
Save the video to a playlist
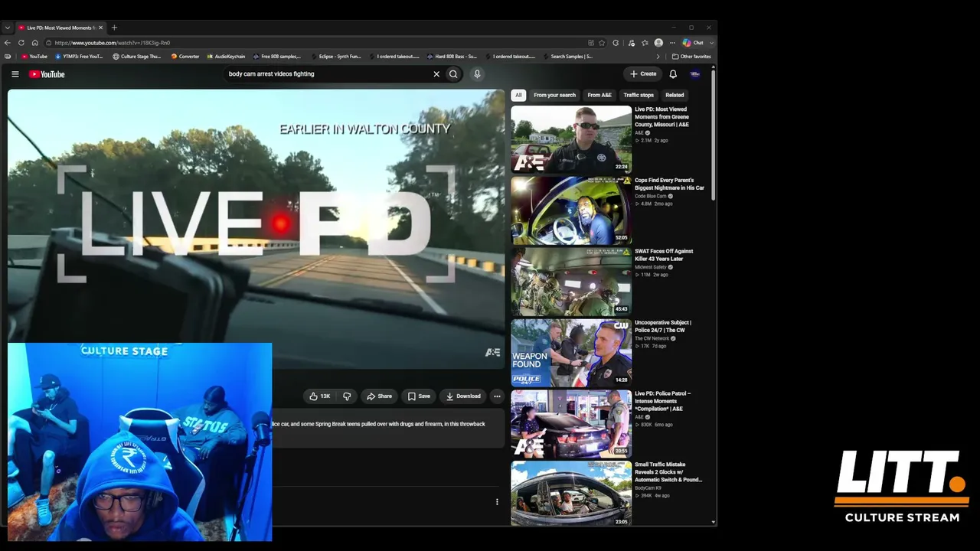419,396
